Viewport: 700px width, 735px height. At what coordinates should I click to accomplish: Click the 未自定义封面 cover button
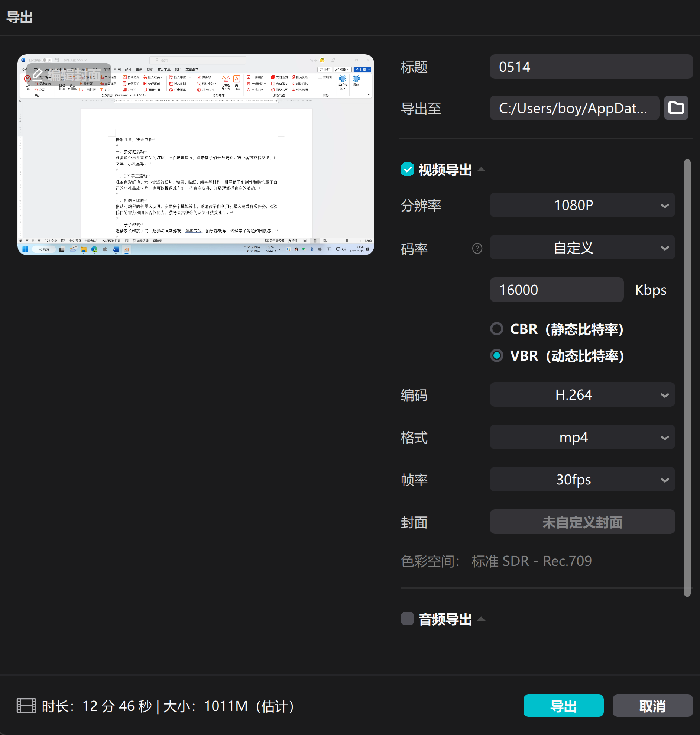[x=582, y=522]
